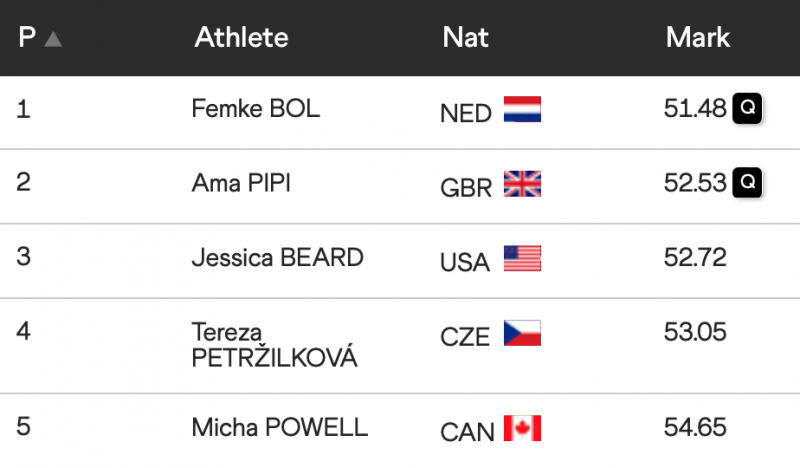
Task: Click Ama Pipi's Q qualified badge
Action: 747,182
